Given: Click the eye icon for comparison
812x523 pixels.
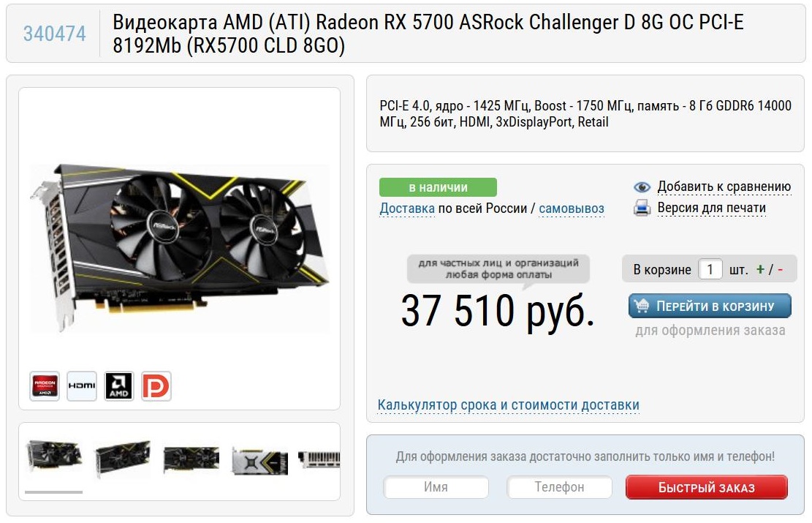Looking at the screenshot, I should [x=642, y=187].
